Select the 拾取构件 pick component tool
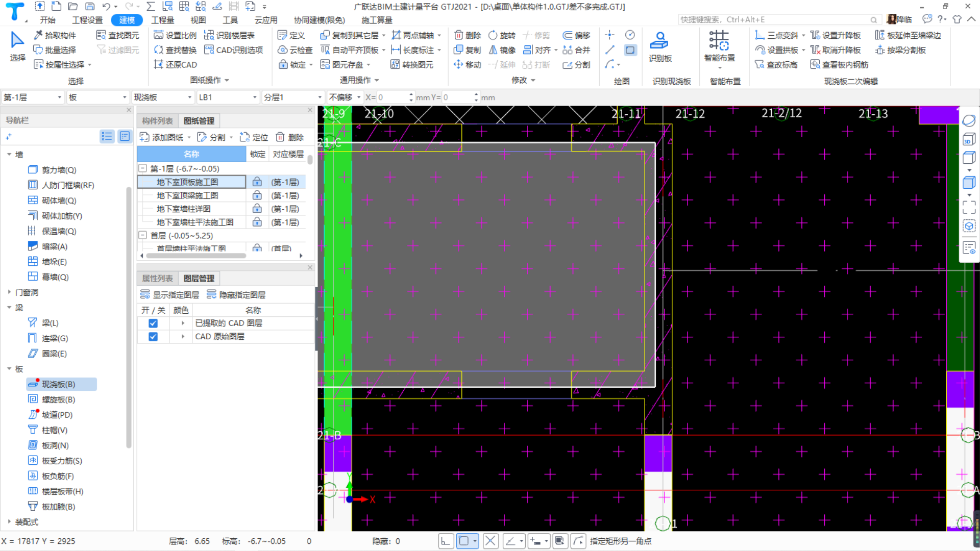 [55, 35]
